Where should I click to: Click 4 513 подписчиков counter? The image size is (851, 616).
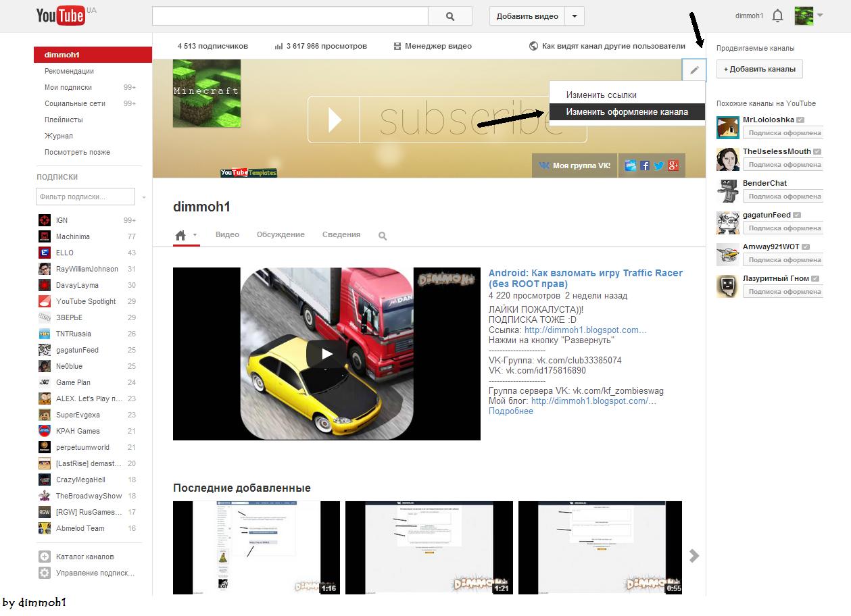(x=213, y=46)
